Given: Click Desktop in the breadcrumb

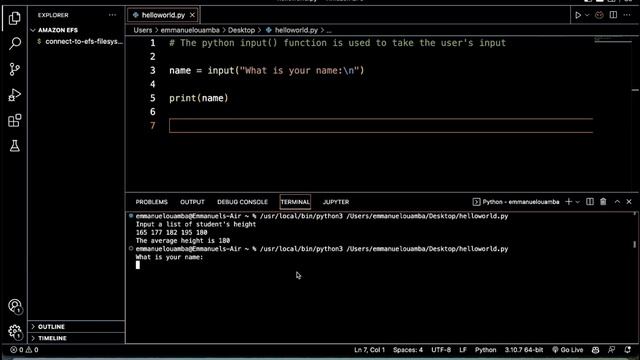Looking at the screenshot, I should [241, 30].
